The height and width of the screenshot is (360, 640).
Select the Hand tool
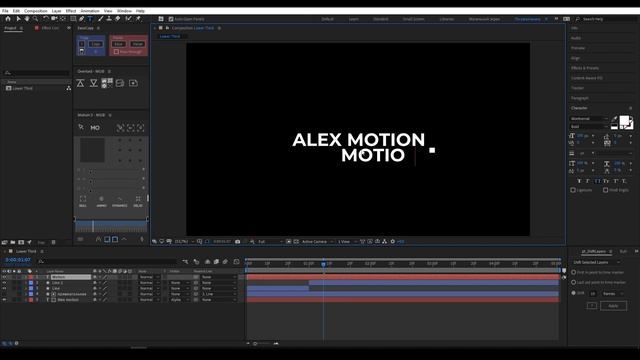[x=27, y=19]
